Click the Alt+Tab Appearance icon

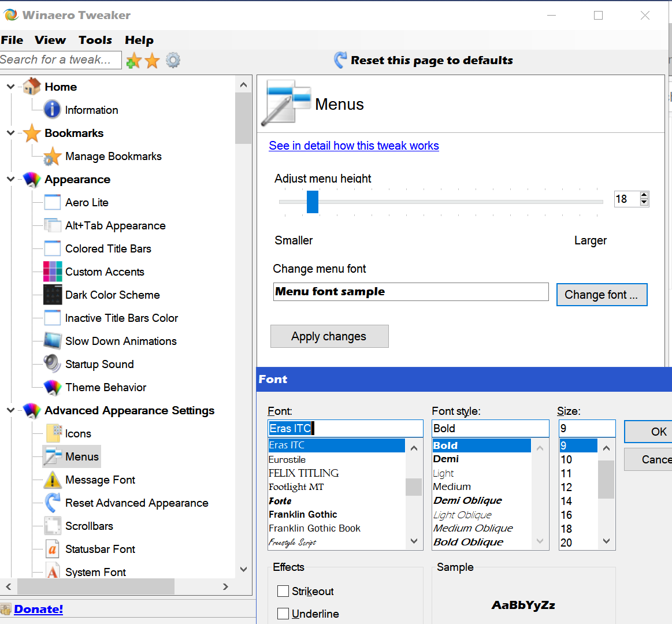click(x=52, y=225)
